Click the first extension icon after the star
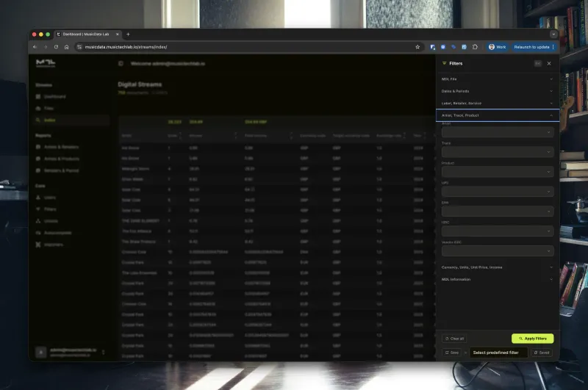The height and width of the screenshot is (390, 588). (x=433, y=47)
